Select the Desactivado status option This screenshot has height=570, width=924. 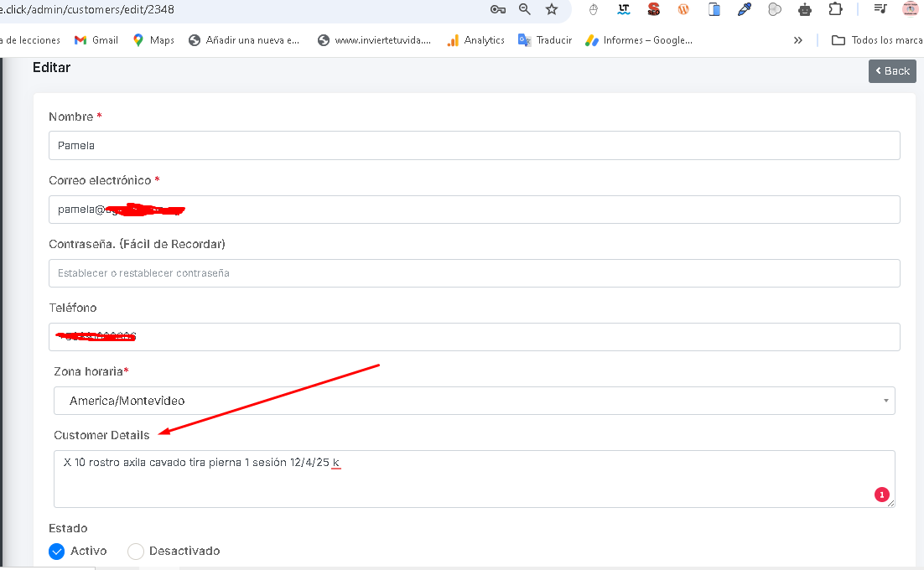136,551
